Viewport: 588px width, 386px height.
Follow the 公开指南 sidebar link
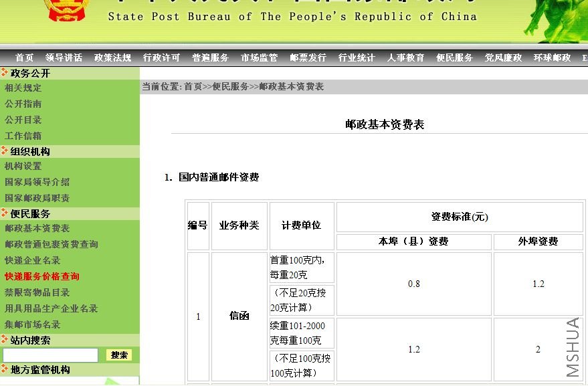point(23,104)
